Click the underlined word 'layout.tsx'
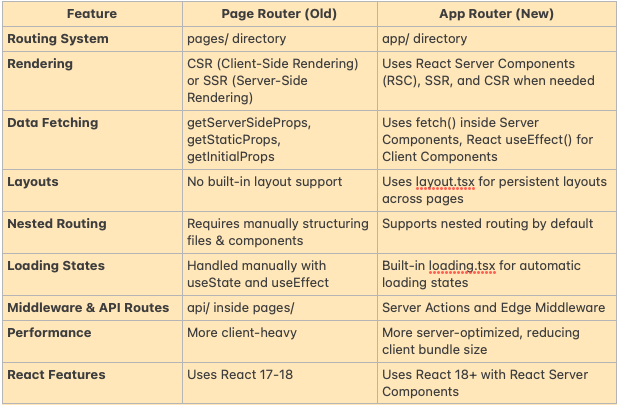This screenshot has width=618, height=405. tap(445, 182)
